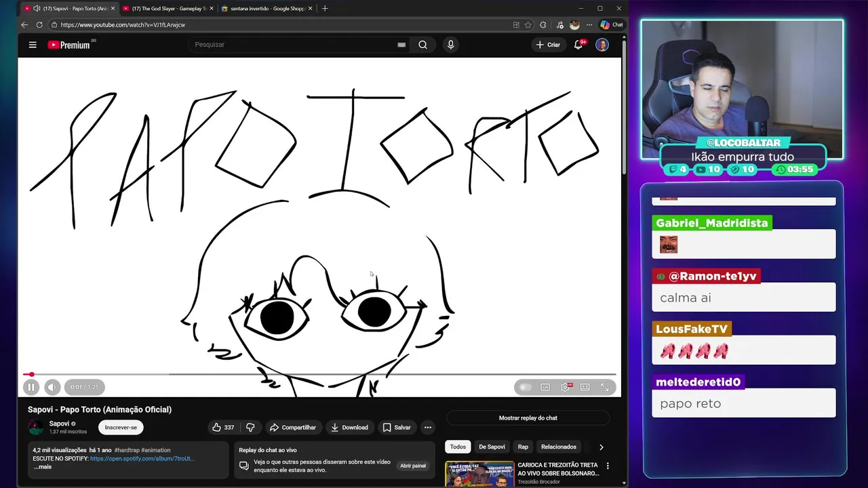Mute tab audio via speaker icon on first tab
Image resolution: width=868 pixels, height=488 pixels.
37,9
